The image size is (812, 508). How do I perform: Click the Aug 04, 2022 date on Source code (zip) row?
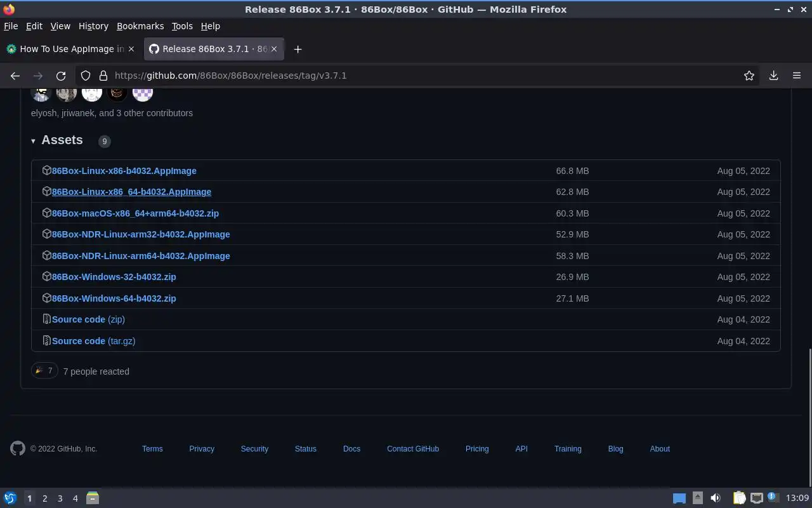point(743,319)
